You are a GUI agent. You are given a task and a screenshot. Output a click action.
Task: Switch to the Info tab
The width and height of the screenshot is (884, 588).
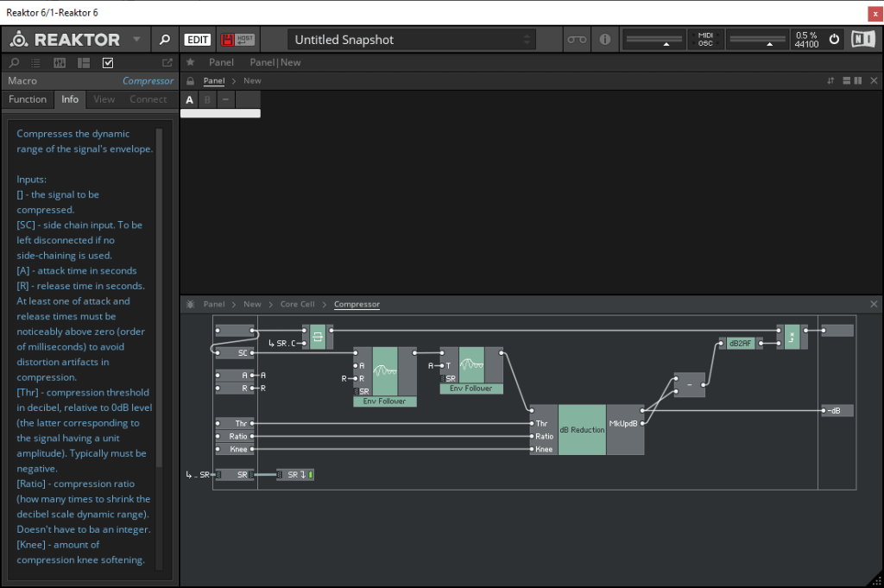click(70, 99)
